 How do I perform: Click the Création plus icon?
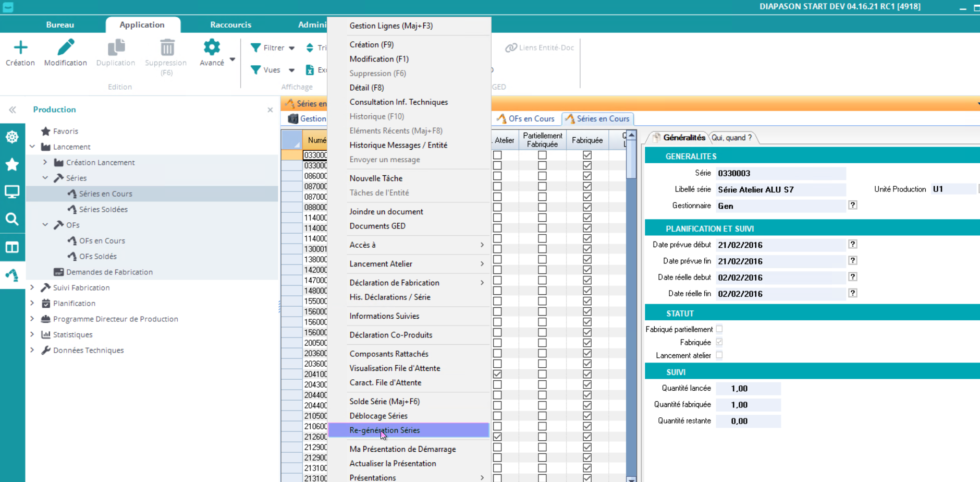pos(20,48)
